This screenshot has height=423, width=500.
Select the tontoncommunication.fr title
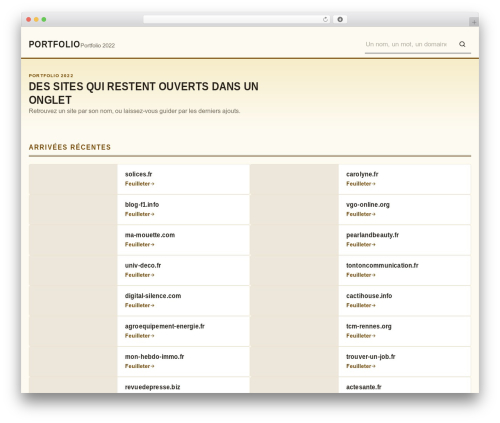382,265
